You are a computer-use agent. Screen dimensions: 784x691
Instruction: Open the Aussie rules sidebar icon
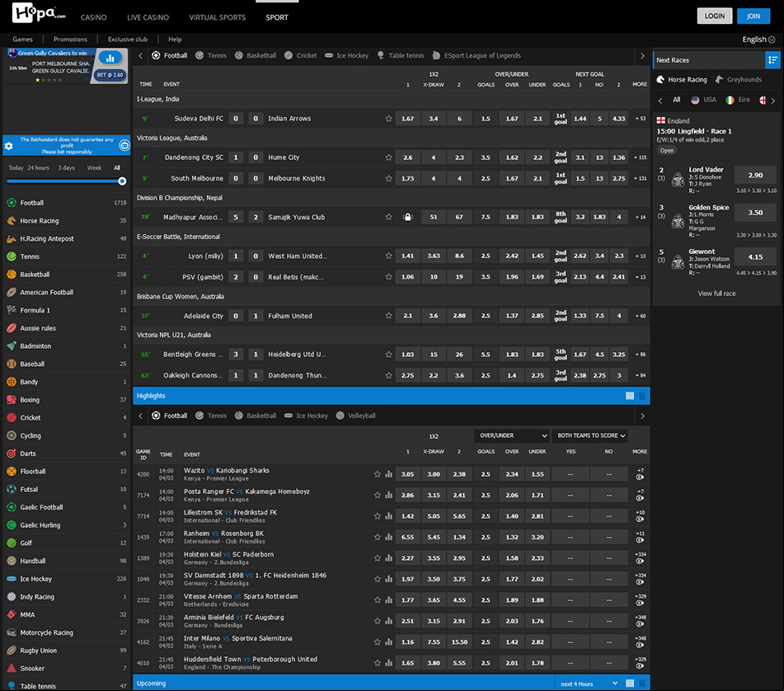point(12,328)
